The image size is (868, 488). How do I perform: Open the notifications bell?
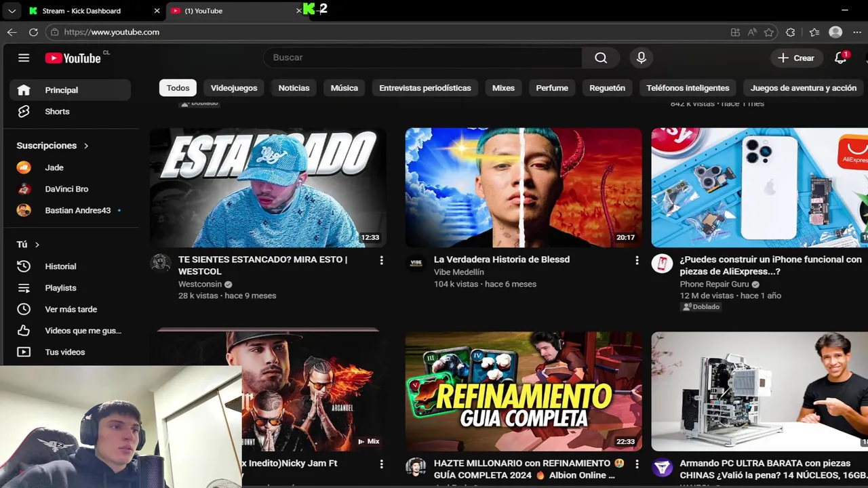(841, 58)
